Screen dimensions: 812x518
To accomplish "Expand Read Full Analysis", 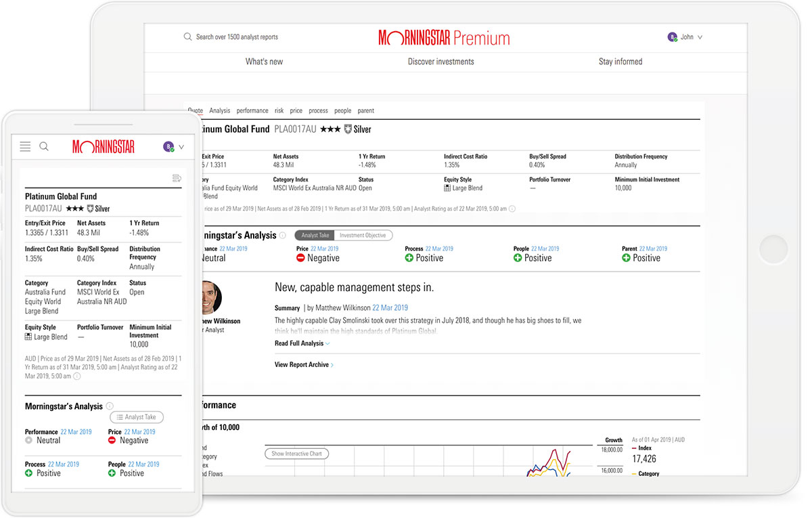I will (x=302, y=343).
